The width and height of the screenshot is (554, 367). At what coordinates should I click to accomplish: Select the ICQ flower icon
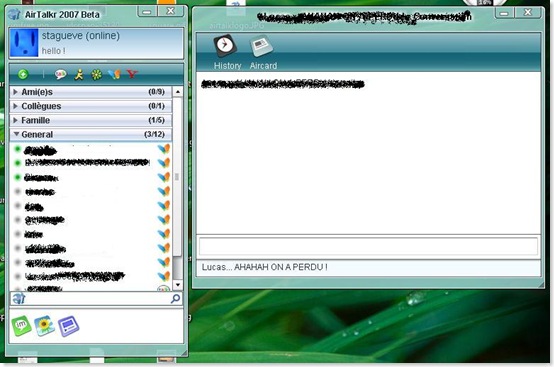tap(96, 75)
